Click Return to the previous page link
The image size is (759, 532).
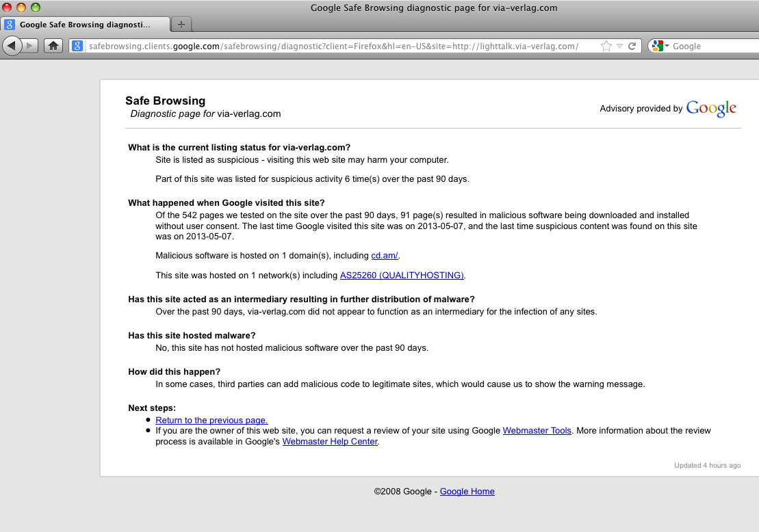[x=211, y=421]
